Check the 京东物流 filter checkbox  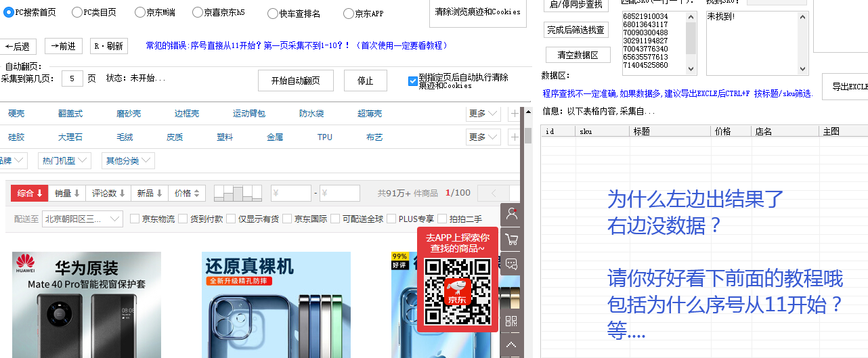[135, 219]
